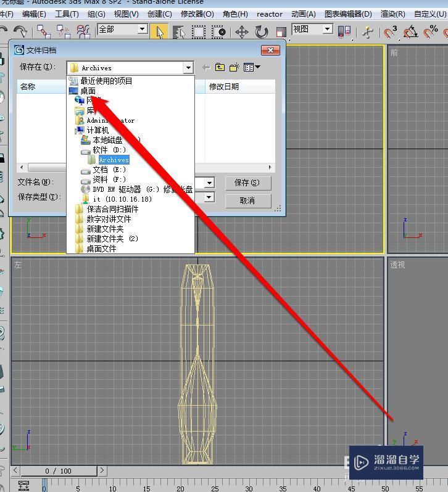Screen dimensions: 448x492
Task: Click the Redo arrow in main toolbar
Action: tap(21, 31)
